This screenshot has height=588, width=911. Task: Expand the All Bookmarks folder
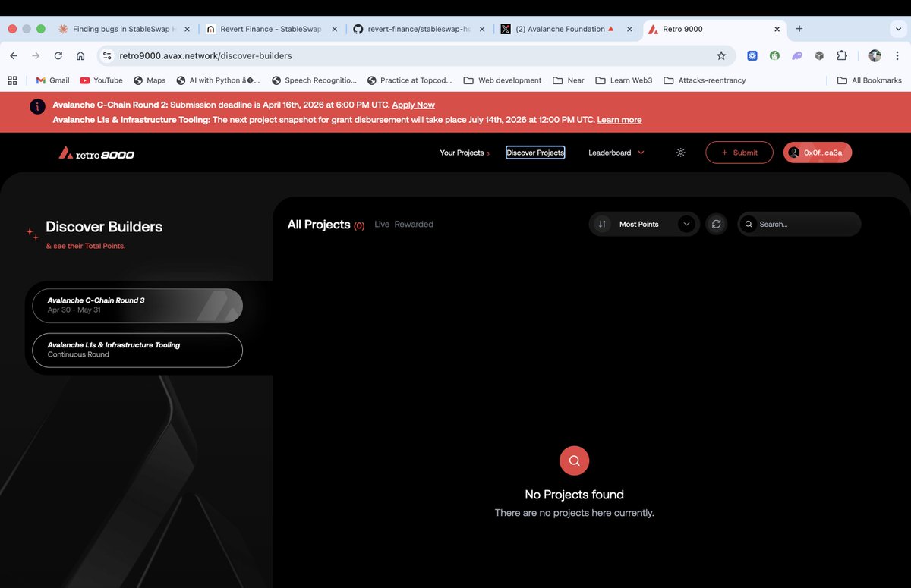[x=869, y=80]
